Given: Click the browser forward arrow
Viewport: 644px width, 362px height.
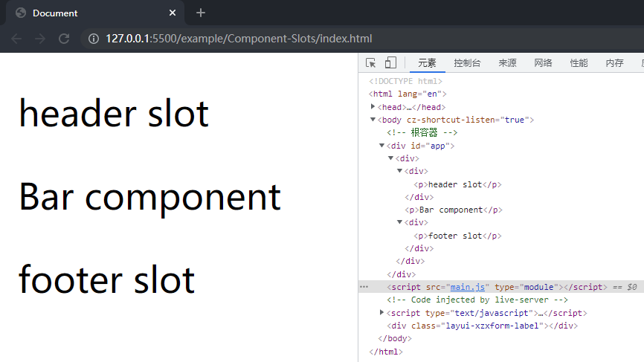Looking at the screenshot, I should [40, 39].
